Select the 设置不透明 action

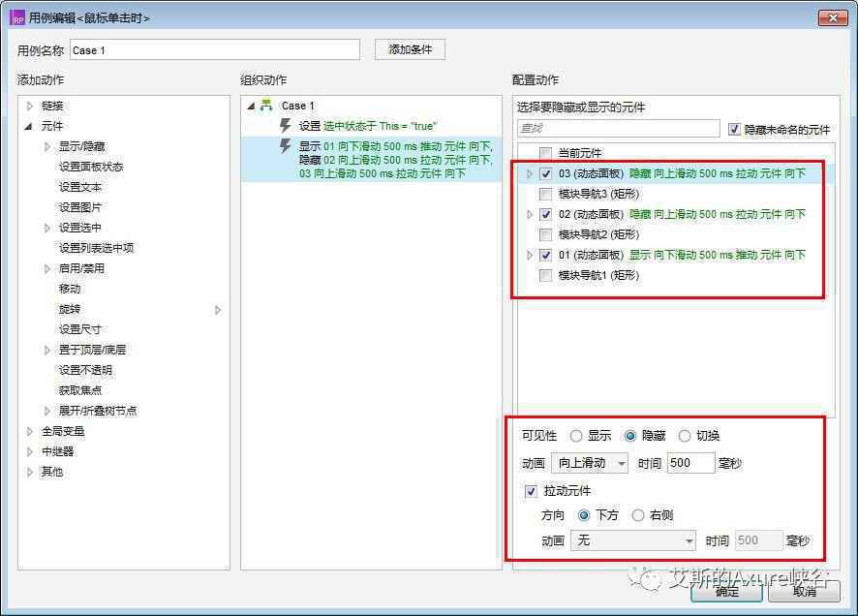click(85, 370)
